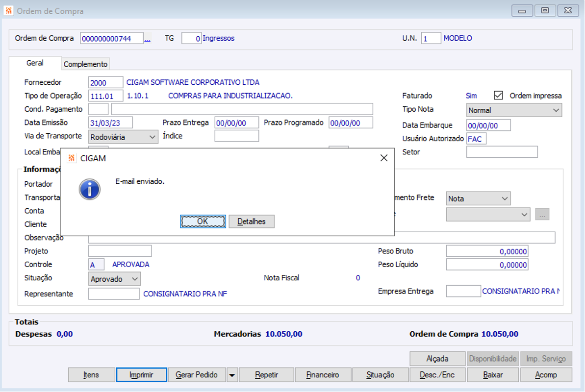Image resolution: width=585 pixels, height=392 pixels.
Task: Click the U.N. input field
Action: tap(431, 38)
